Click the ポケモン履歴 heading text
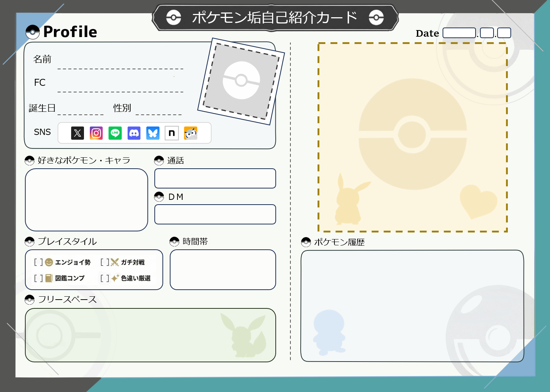This screenshot has height=392, width=550. (x=339, y=242)
